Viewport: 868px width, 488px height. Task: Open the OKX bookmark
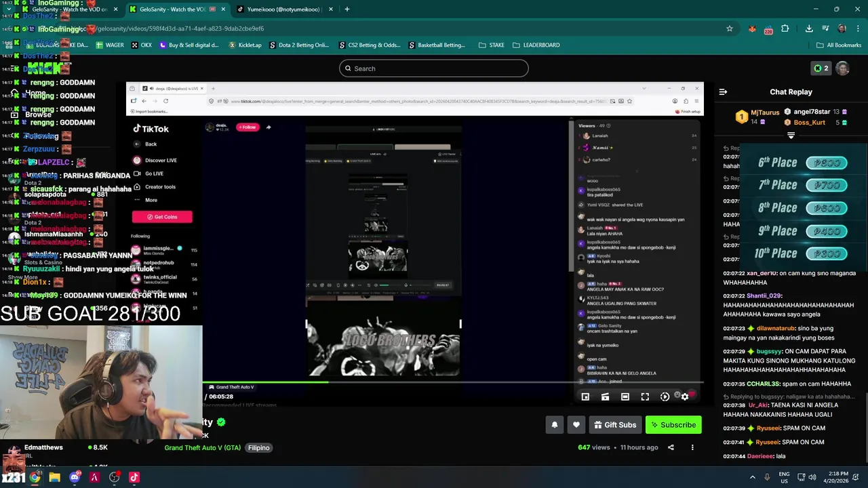[142, 45]
